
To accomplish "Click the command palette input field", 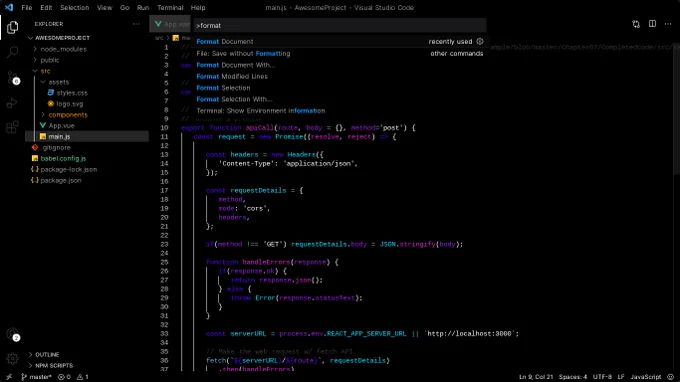I will pos(339,26).
